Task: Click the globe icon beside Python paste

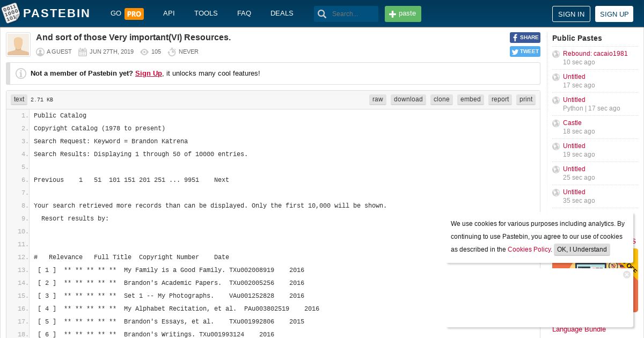Action: [556, 100]
